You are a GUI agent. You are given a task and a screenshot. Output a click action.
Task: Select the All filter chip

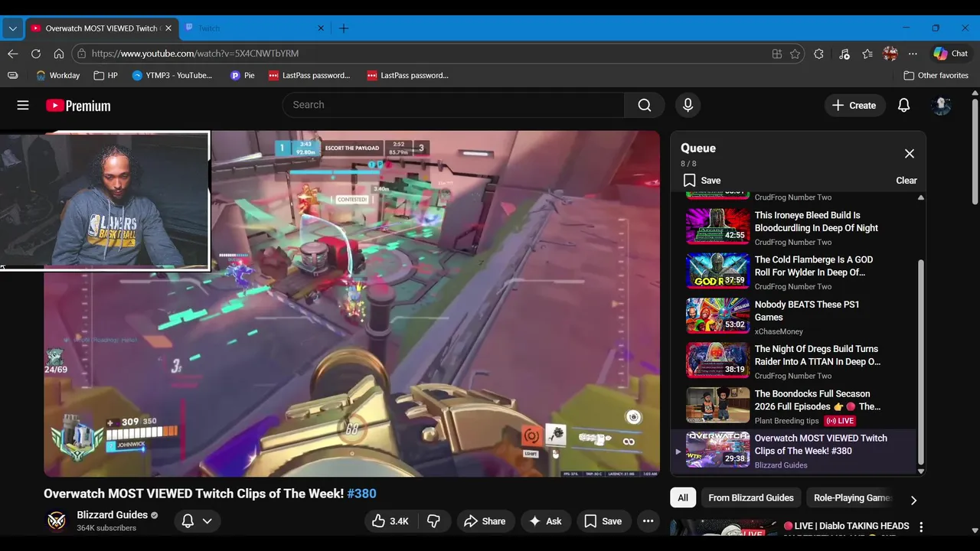tap(683, 497)
